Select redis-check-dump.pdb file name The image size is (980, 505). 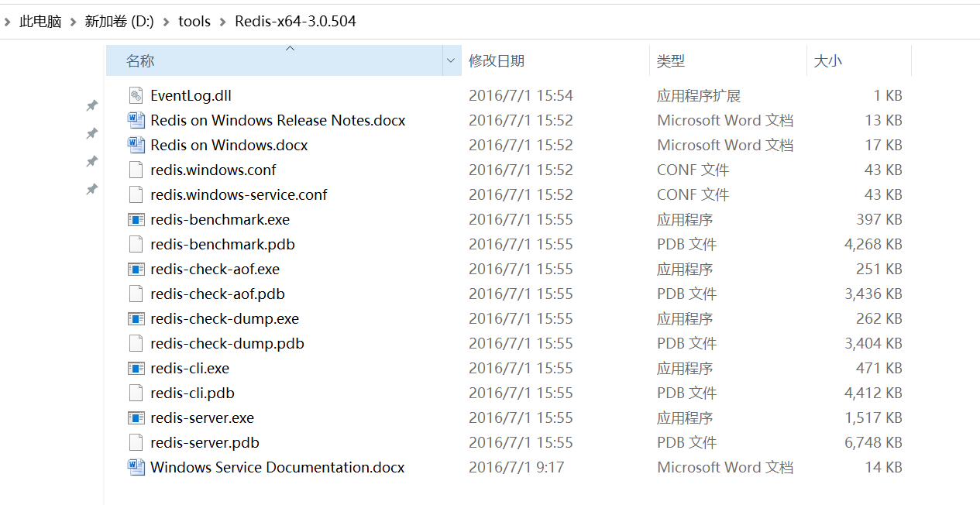click(227, 343)
